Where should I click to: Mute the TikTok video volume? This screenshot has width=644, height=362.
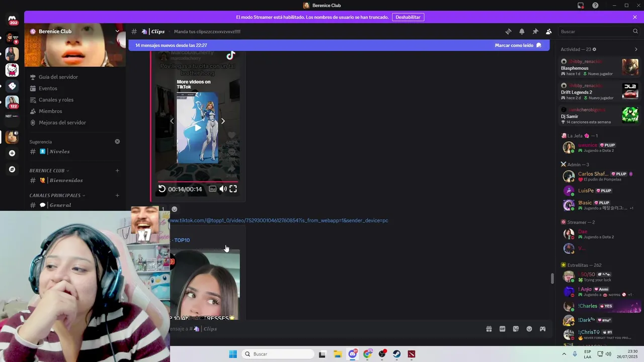tap(223, 189)
